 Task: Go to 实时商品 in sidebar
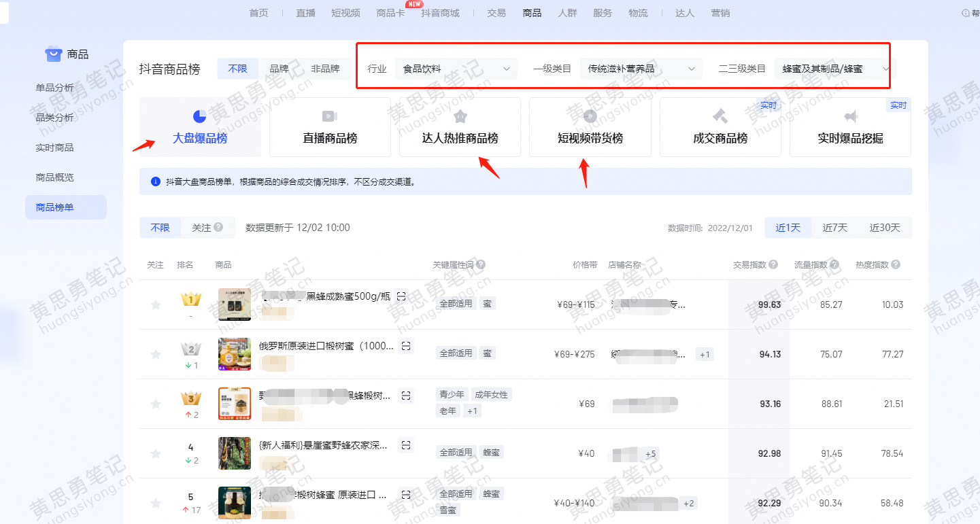pos(55,147)
